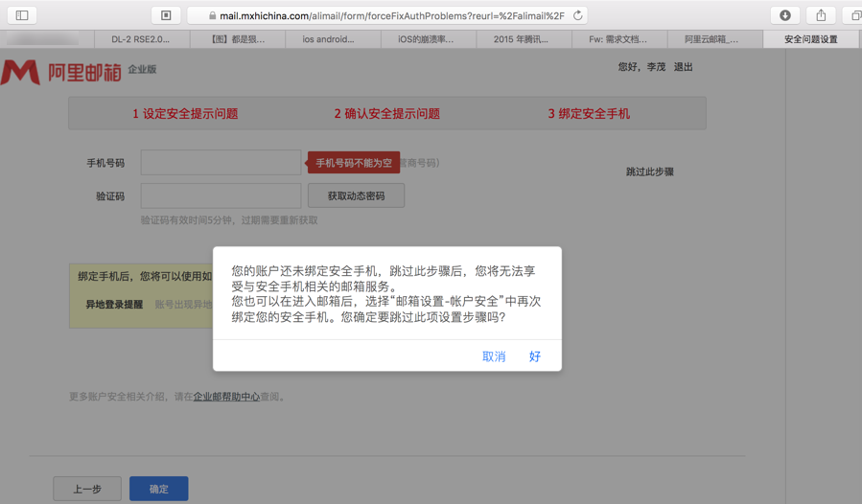Select step 1 设定安全提示问题

pos(185,114)
